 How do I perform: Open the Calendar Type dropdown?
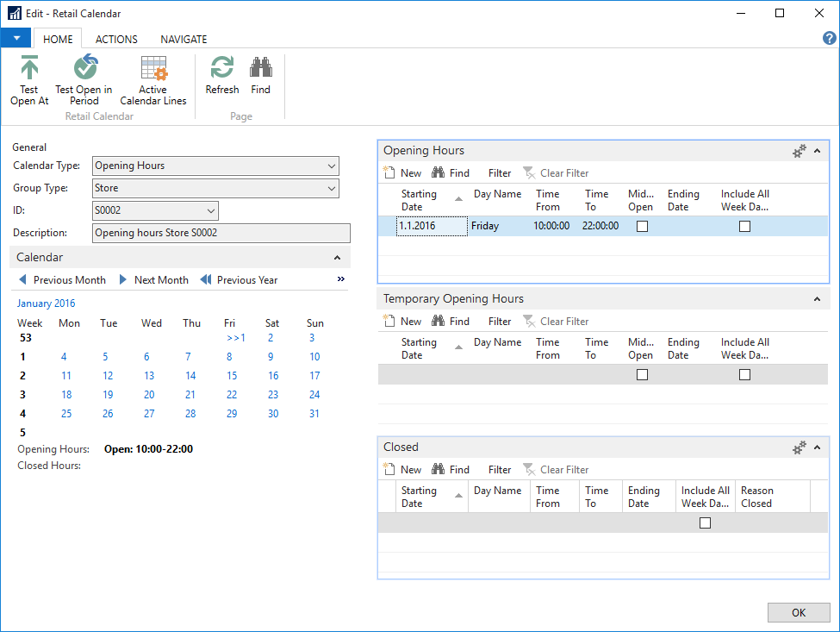[332, 166]
